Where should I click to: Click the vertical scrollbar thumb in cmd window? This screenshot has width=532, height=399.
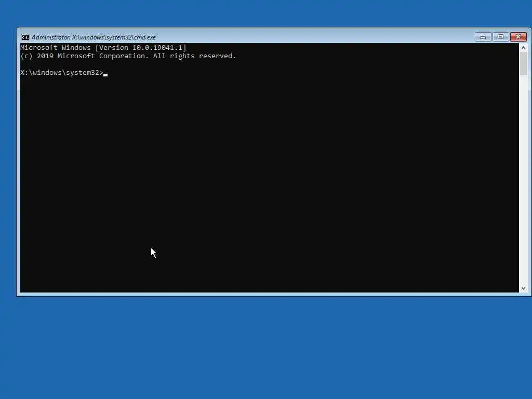click(523, 64)
